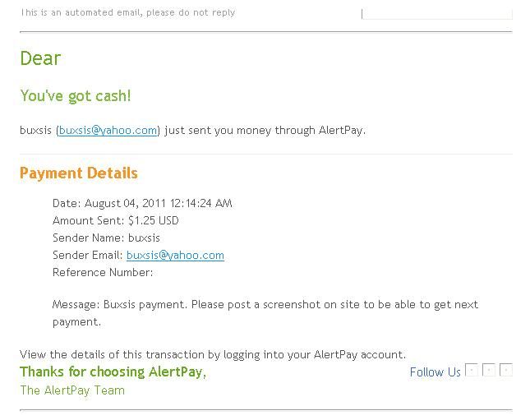Click the Dear greeting heading
This screenshot has height=420, width=530.
point(40,58)
